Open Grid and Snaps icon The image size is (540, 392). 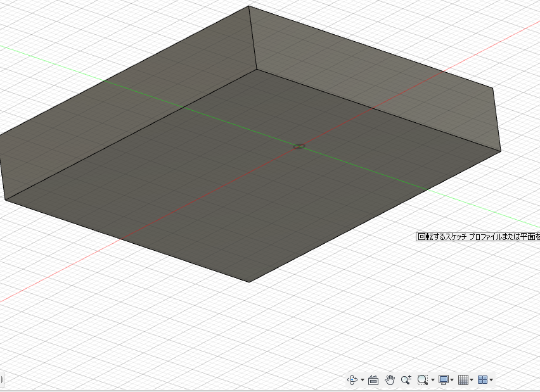click(463, 380)
